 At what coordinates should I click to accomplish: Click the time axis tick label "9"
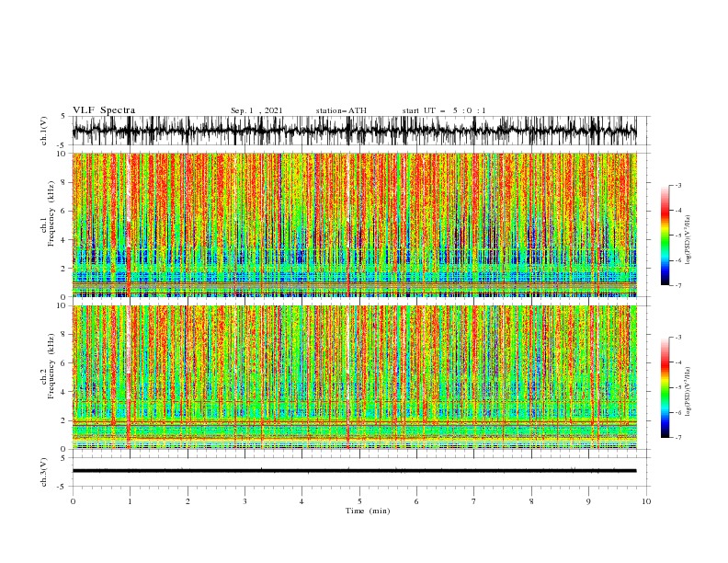[x=588, y=501]
